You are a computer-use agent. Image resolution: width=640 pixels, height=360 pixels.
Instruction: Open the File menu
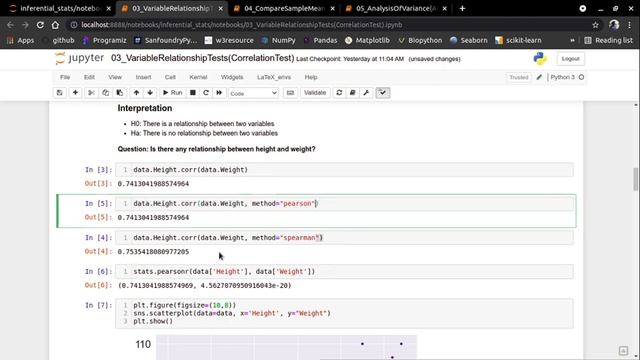tap(65, 77)
